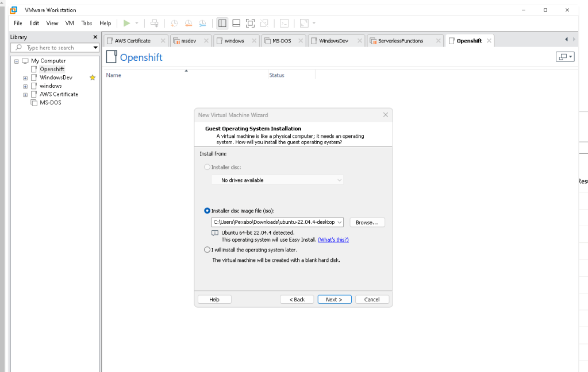Click the Stretch Guest toolbar icon
Screen dimensions: 588x372
coord(304,23)
